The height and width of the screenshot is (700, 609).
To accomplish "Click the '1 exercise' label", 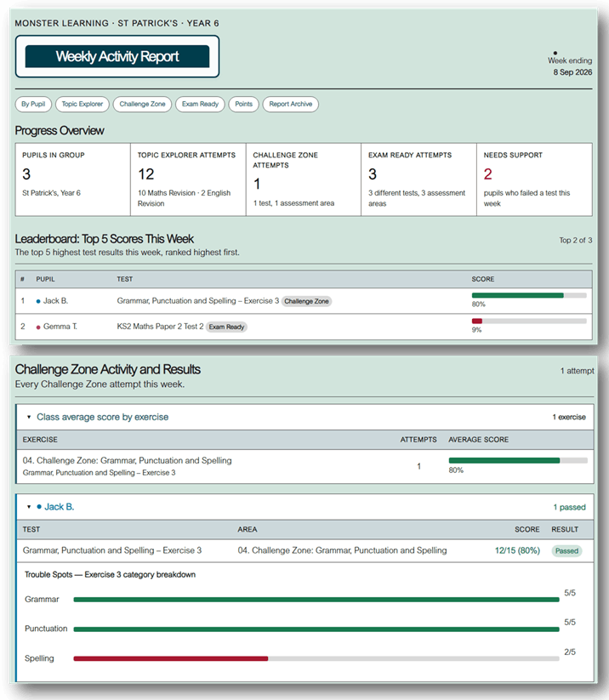I will point(569,417).
